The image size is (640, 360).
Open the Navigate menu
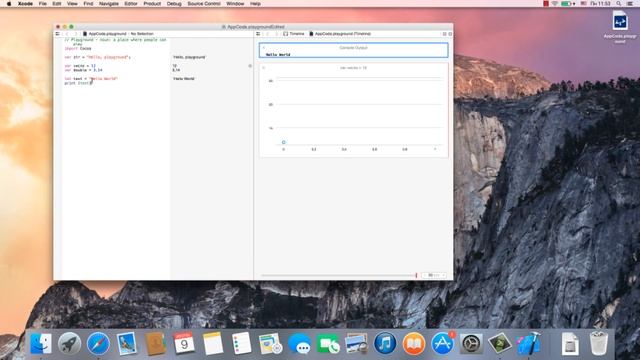point(109,4)
